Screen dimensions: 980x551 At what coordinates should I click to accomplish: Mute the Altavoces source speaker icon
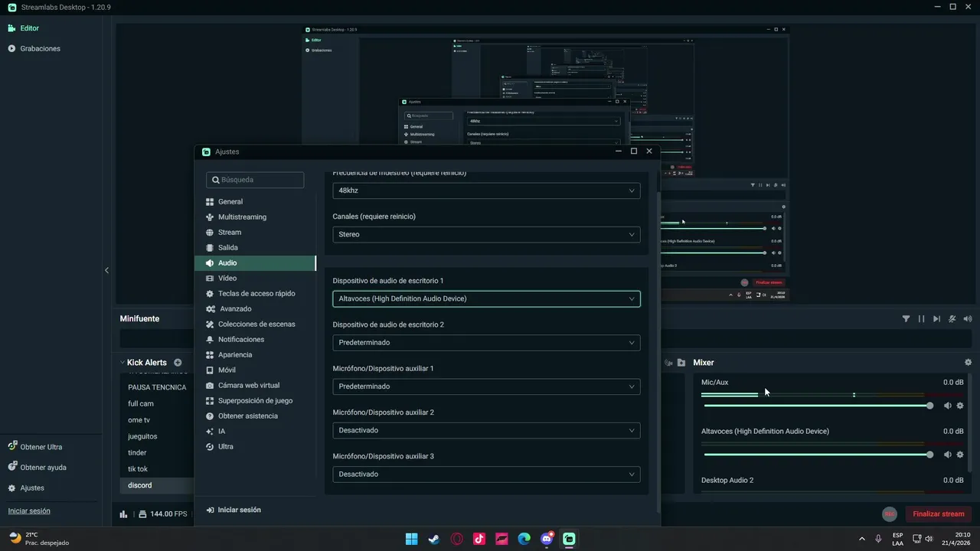(947, 455)
